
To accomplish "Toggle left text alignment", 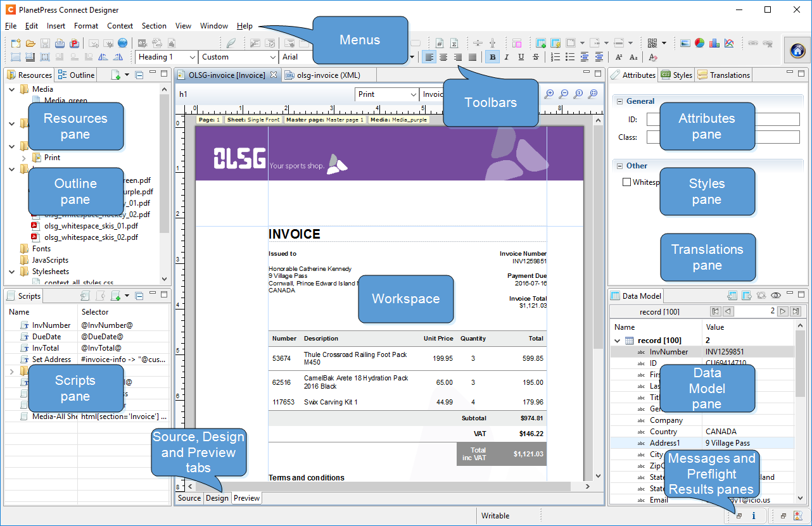I will click(x=429, y=57).
